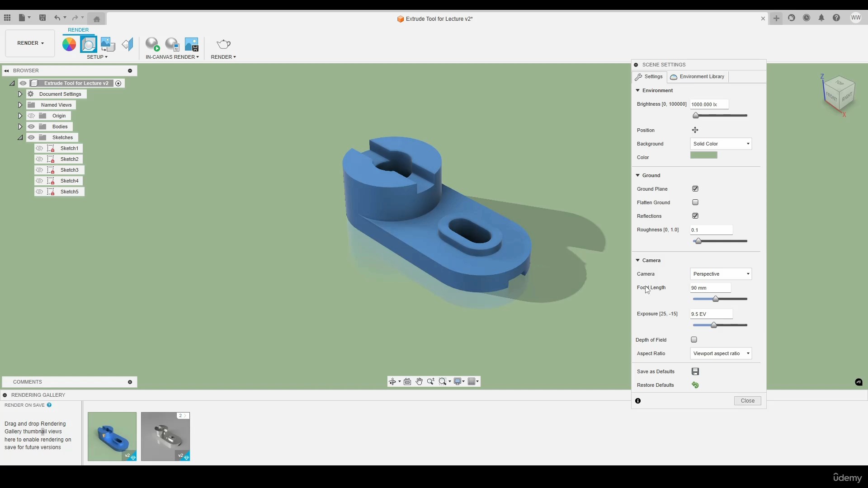Open the Camera Perspective dropdown
Viewport: 868px width, 488px height.
coord(721,274)
